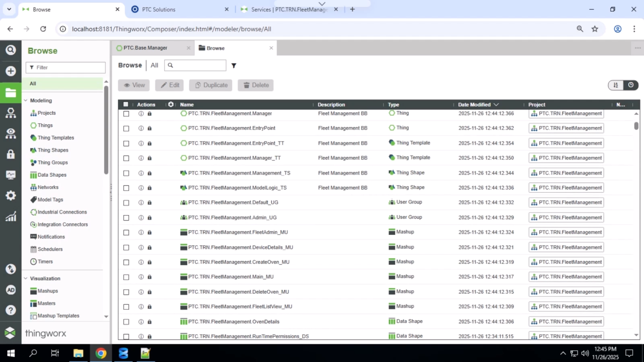
Task: Open the Browse folder icon in left rail
Action: 11,93
